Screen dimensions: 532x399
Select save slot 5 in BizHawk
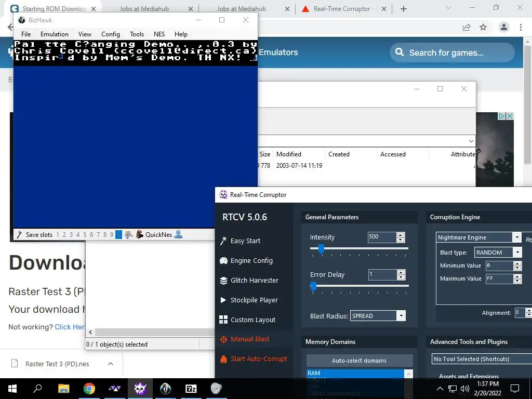click(85, 235)
